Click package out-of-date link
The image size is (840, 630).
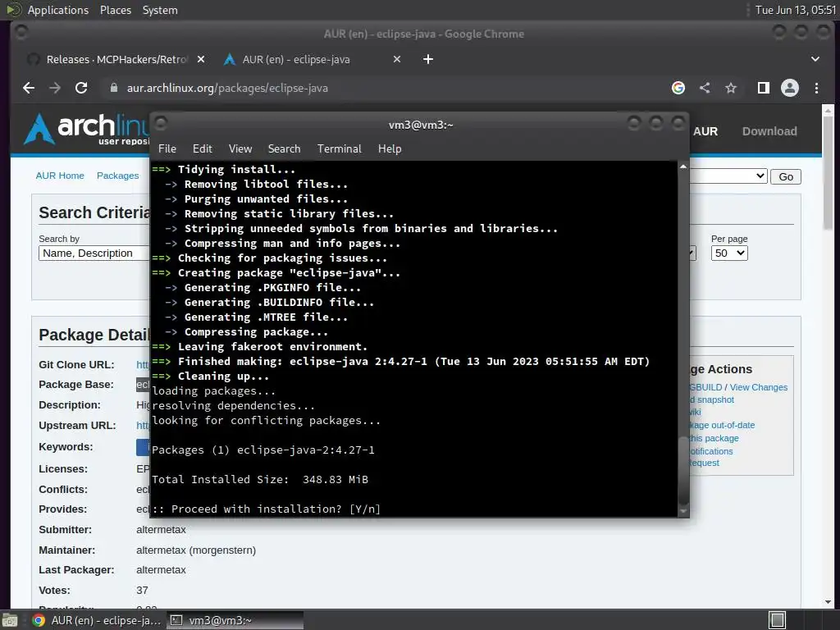722,425
